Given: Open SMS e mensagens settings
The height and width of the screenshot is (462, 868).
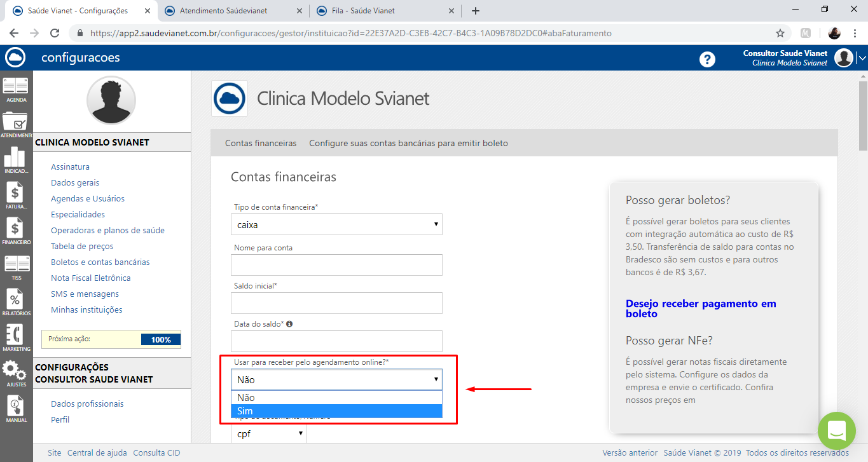Looking at the screenshot, I should (x=85, y=294).
